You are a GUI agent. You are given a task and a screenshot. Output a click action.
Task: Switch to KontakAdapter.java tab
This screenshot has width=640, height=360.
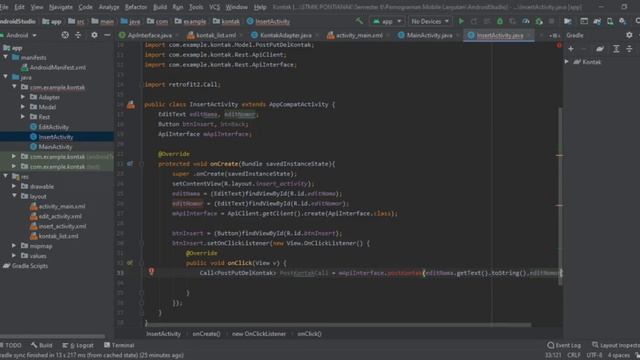285,36
